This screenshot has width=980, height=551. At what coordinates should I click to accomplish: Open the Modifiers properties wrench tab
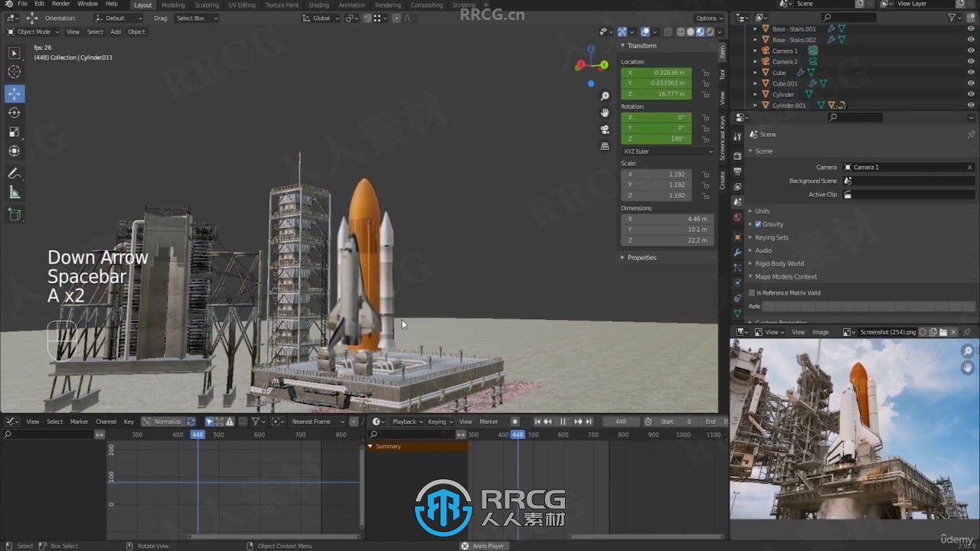coord(737,252)
